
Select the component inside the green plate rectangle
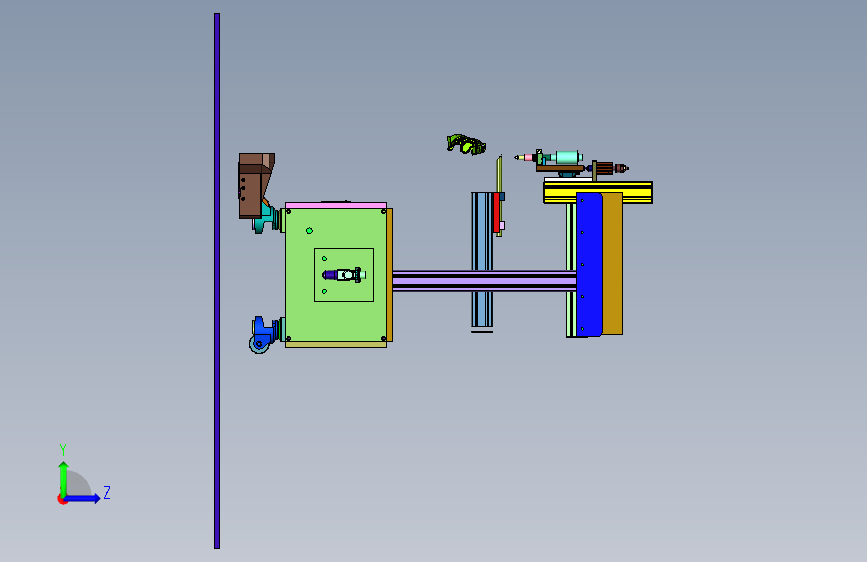(344, 274)
